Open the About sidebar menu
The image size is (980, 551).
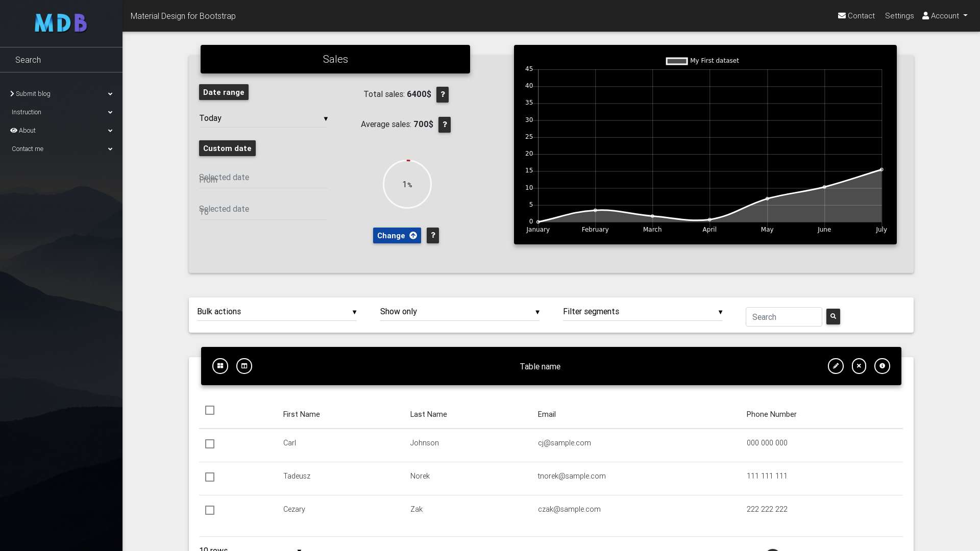point(61,131)
